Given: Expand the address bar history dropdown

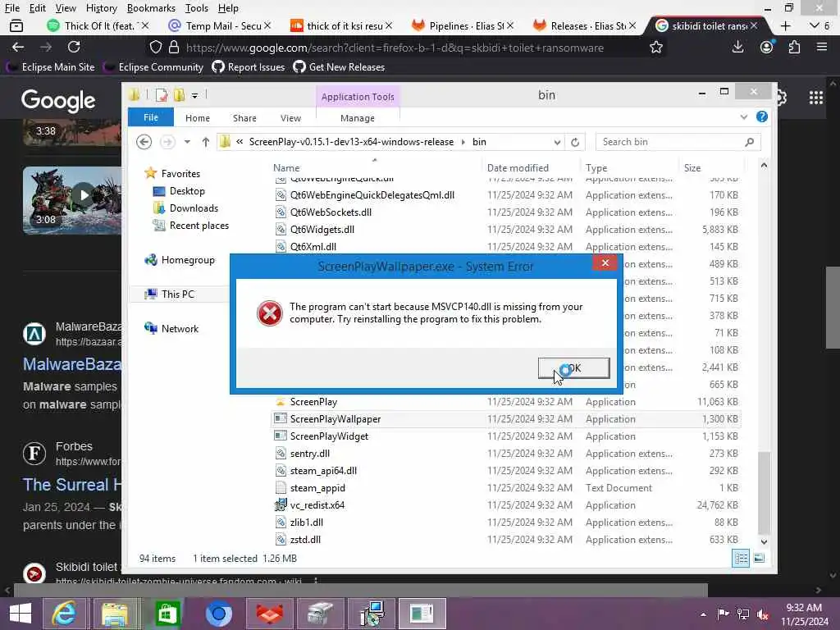Looking at the screenshot, I should click(557, 143).
